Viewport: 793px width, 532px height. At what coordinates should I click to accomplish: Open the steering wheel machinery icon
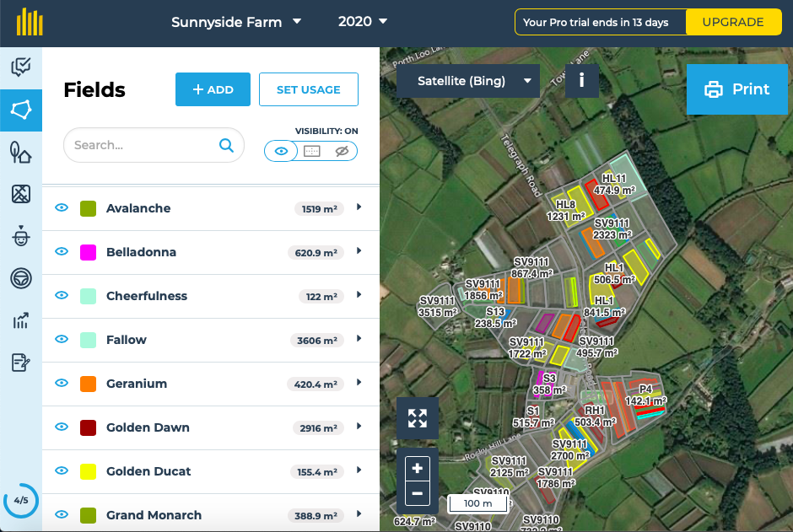tap(21, 278)
